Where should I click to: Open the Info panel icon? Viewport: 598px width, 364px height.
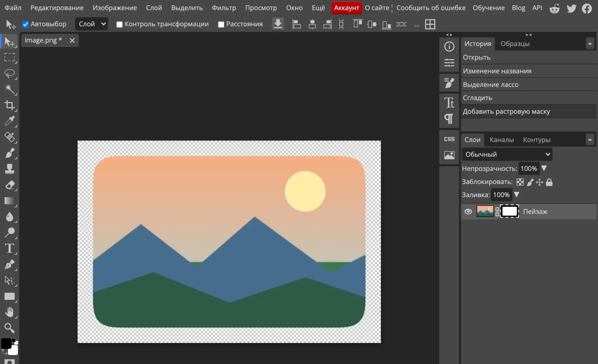[x=449, y=47]
